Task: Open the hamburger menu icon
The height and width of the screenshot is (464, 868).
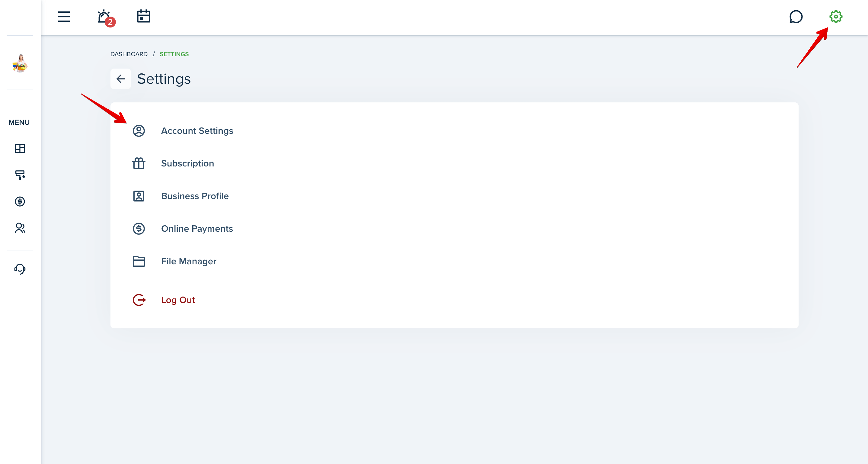Action: click(x=64, y=17)
